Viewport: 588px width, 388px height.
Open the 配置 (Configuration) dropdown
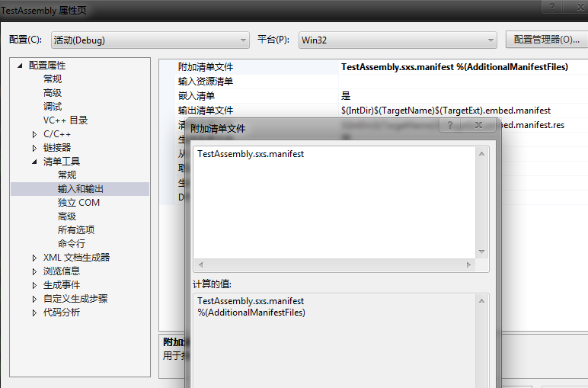click(x=149, y=40)
